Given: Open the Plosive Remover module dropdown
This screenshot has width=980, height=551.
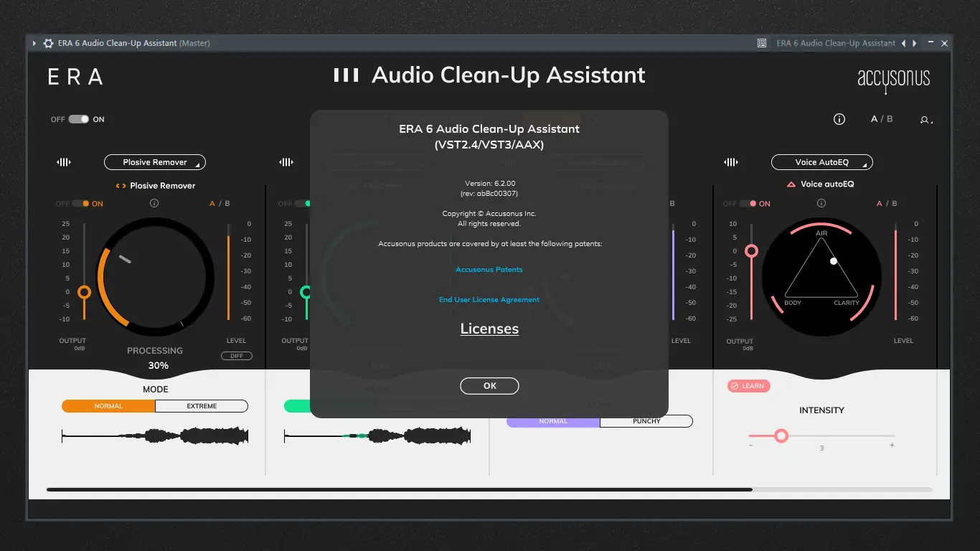Looking at the screenshot, I should coord(155,162).
